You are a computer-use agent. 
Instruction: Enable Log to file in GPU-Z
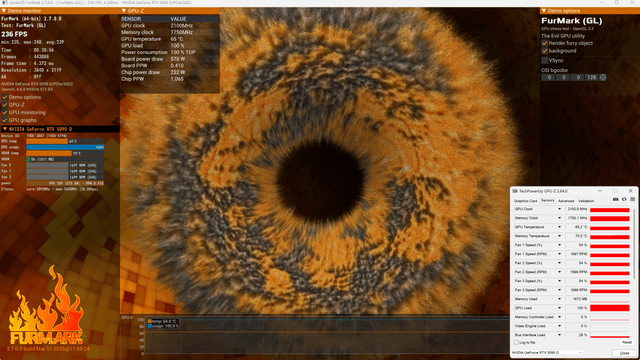pos(516,342)
